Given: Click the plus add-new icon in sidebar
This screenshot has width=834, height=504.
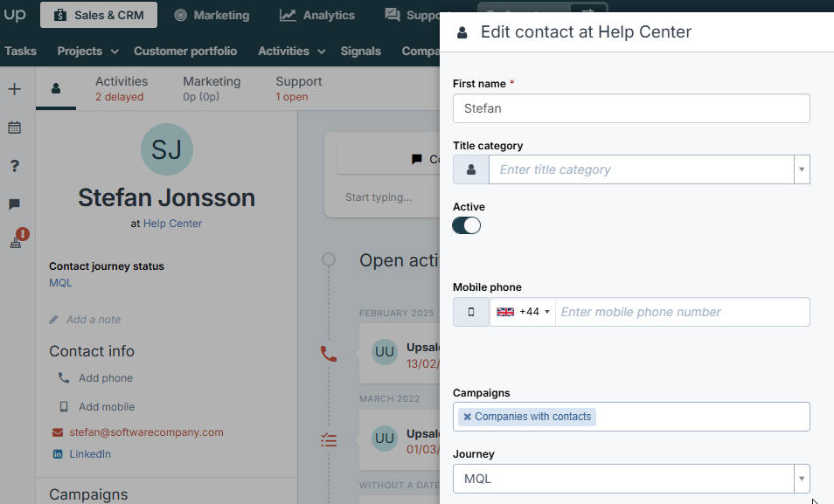Looking at the screenshot, I should point(14,89).
